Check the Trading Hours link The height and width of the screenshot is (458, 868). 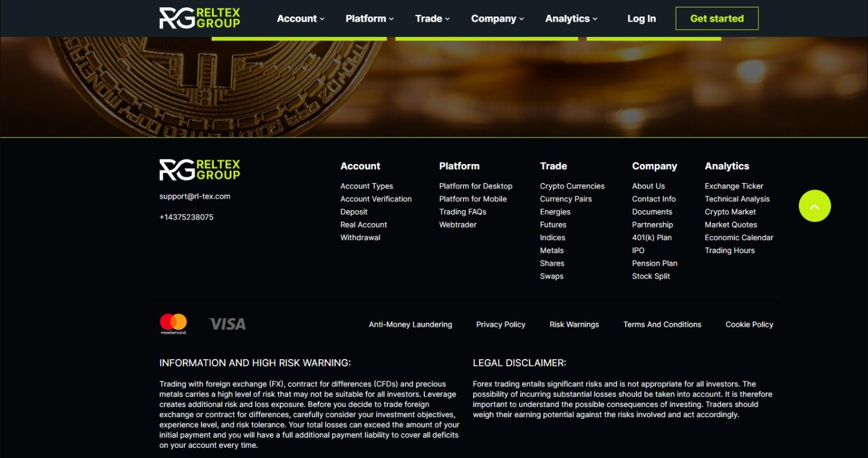pos(730,250)
